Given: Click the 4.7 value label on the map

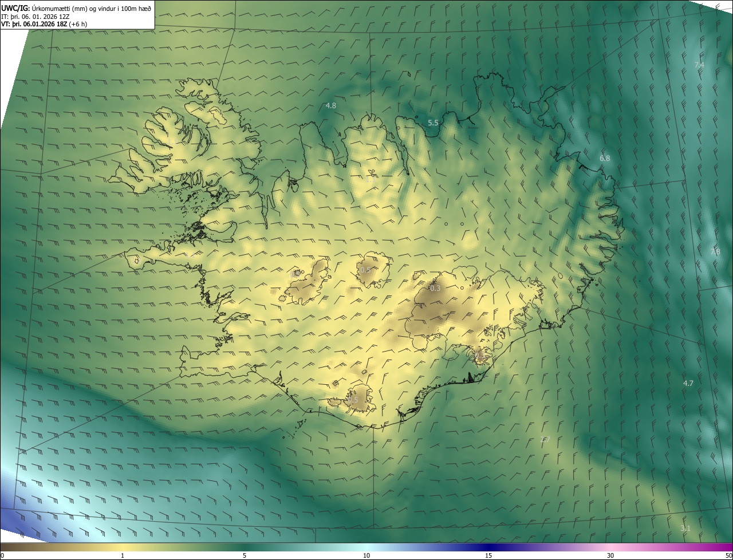Looking at the screenshot, I should (688, 383).
